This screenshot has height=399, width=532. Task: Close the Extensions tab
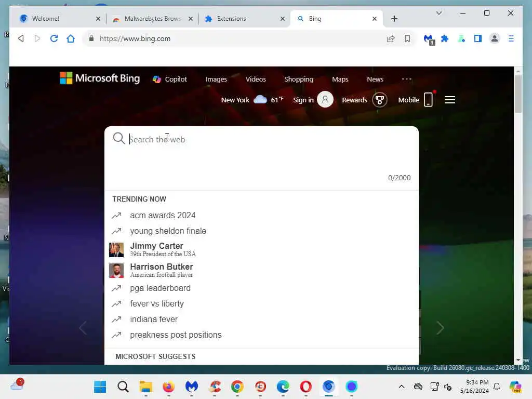pyautogui.click(x=283, y=19)
